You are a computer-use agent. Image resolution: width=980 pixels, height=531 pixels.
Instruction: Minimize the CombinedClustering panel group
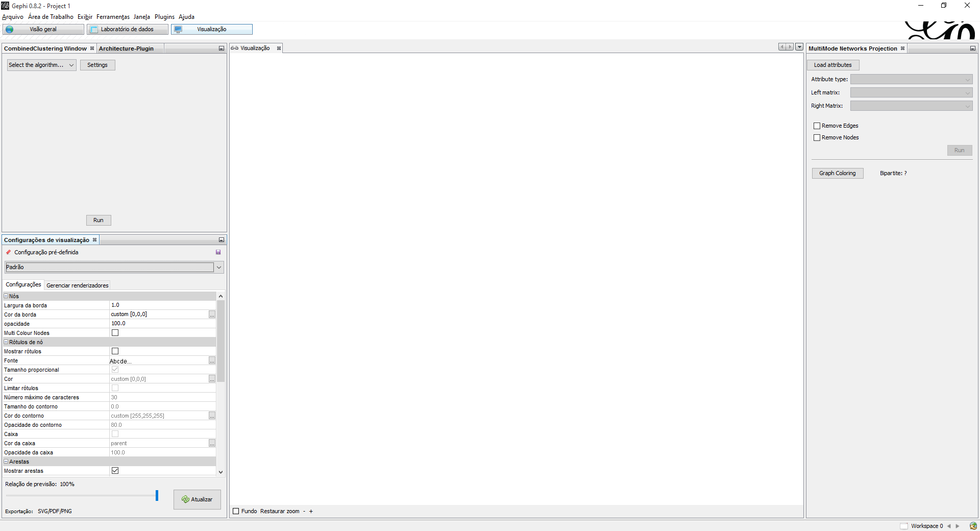222,49
